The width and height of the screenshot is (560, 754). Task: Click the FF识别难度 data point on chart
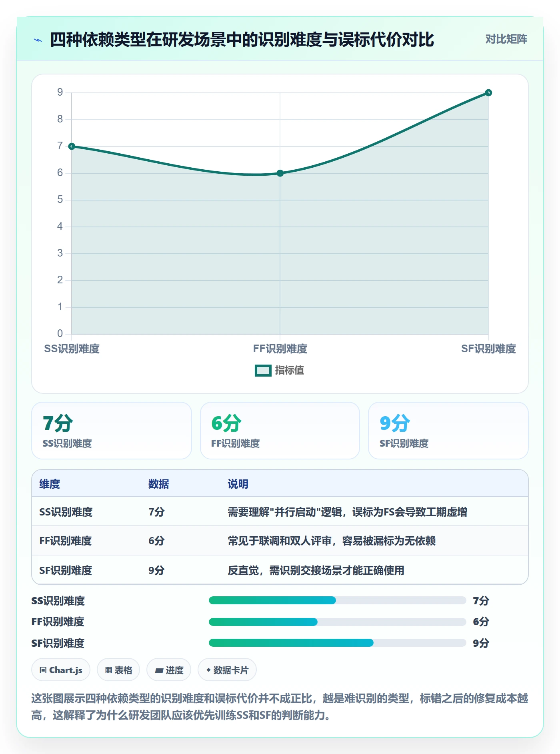tap(280, 173)
